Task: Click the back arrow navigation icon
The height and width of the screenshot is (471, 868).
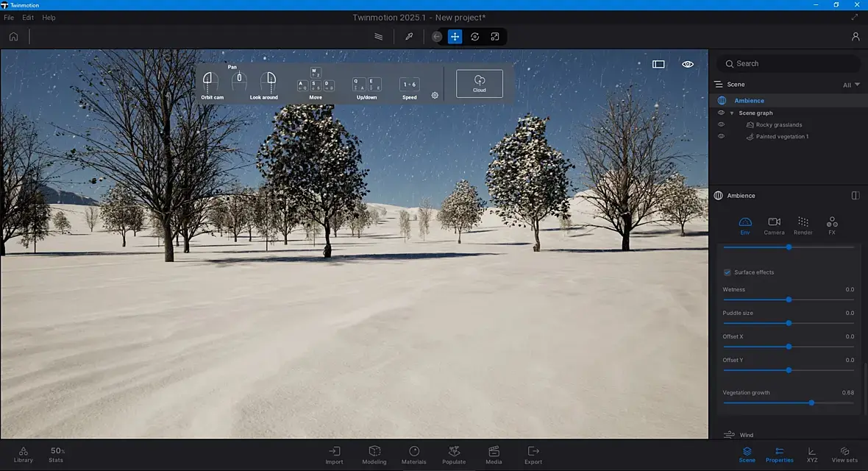Action: (437, 37)
